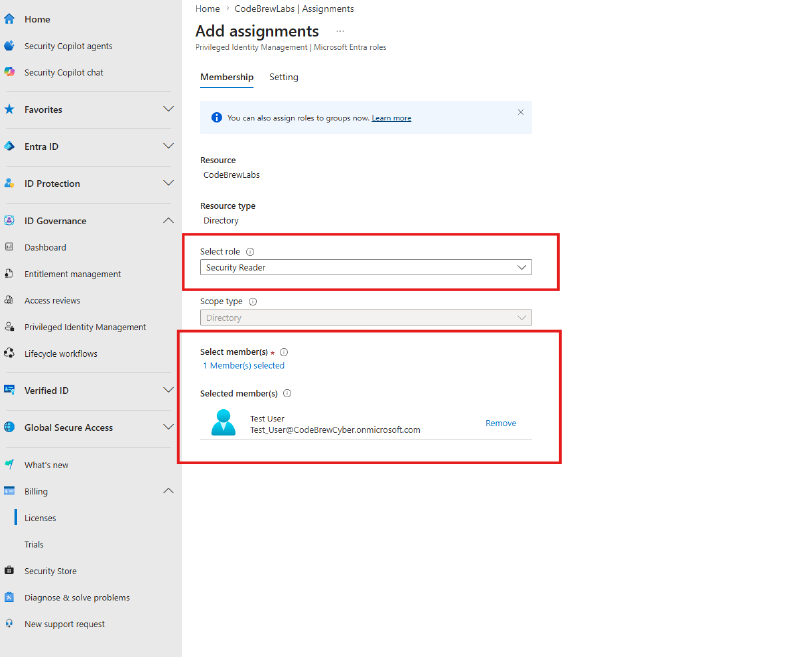Click the Home icon in sidebar
Viewport: 800px width, 657px height.
[x=9, y=19]
